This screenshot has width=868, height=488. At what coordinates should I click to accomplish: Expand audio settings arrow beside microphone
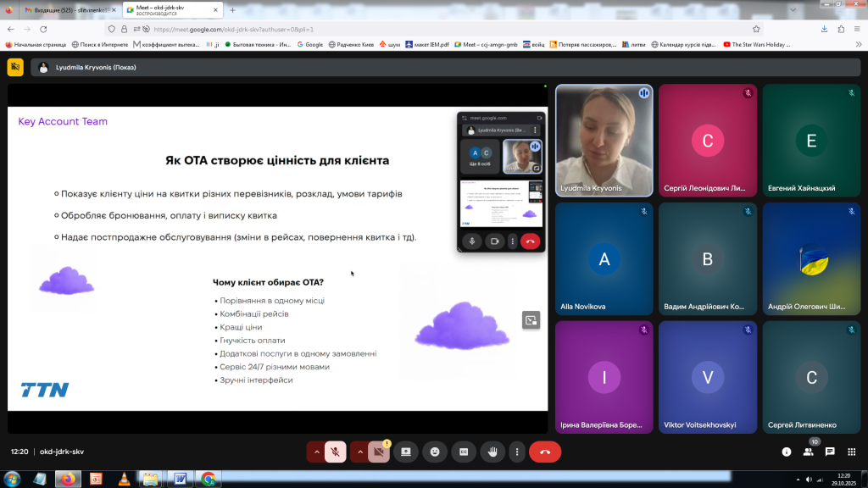pyautogui.click(x=317, y=452)
